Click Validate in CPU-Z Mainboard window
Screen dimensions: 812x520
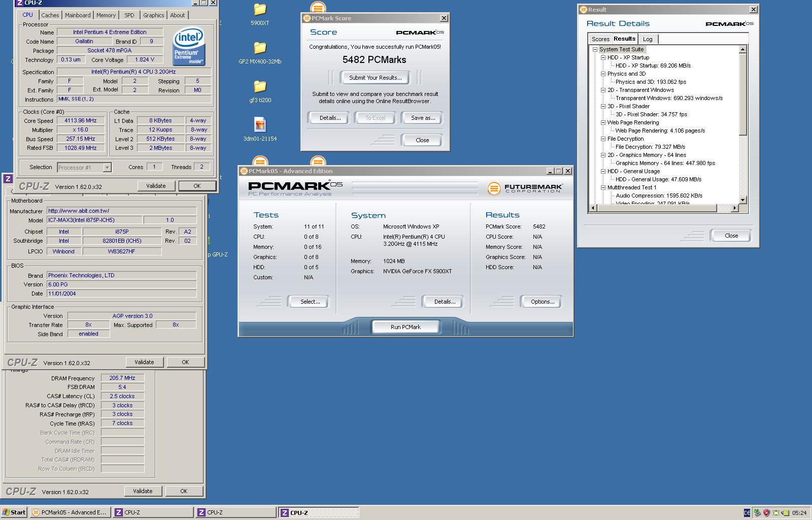pos(144,362)
